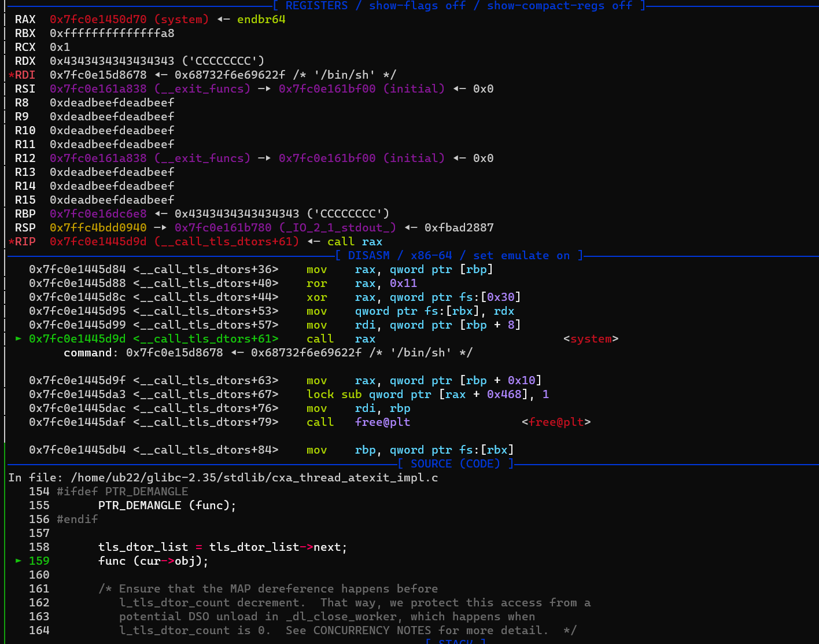
Task: Select the lock sub [rax + 0x468] instruction
Action: pyautogui.click(x=427, y=394)
